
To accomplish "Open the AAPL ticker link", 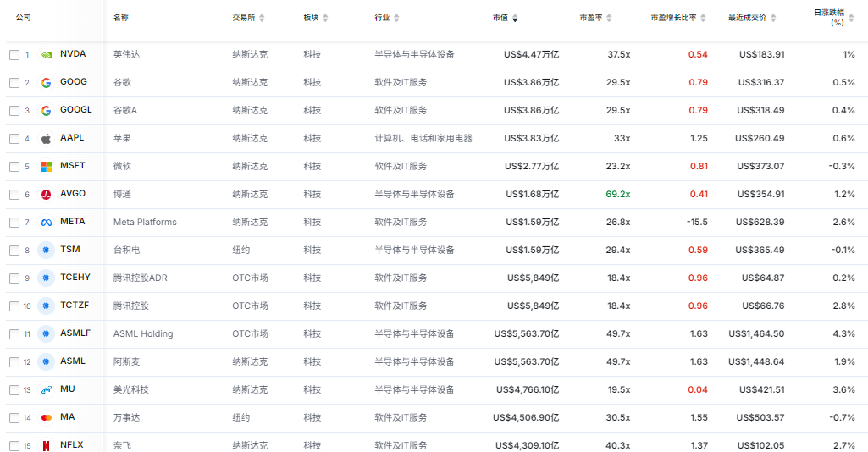I will [x=72, y=138].
